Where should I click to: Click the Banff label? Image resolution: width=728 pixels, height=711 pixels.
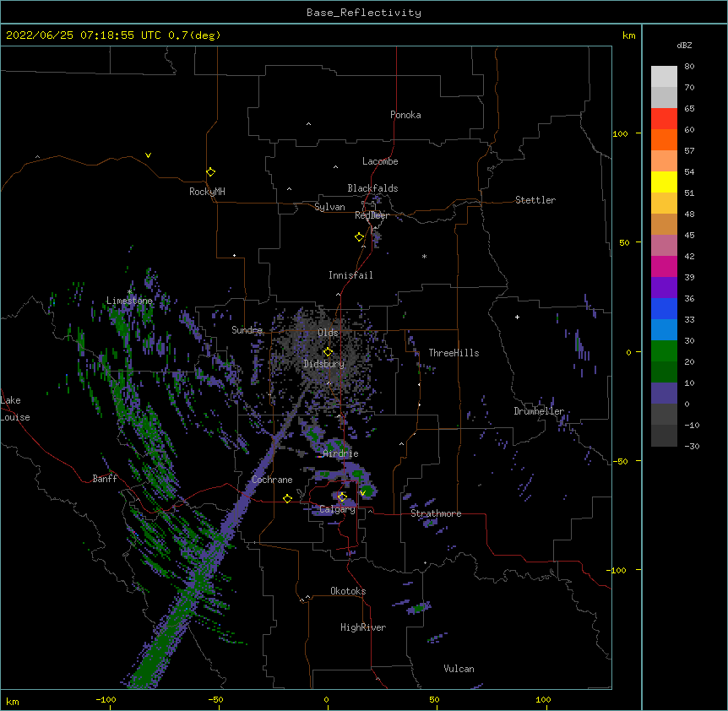coord(105,479)
